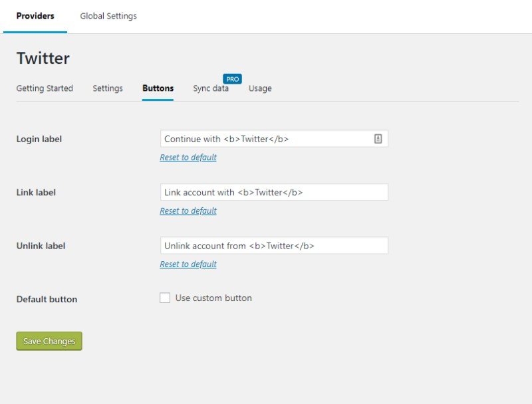The image size is (532, 404).
Task: Open the Usage sub-tab
Action: click(x=260, y=88)
